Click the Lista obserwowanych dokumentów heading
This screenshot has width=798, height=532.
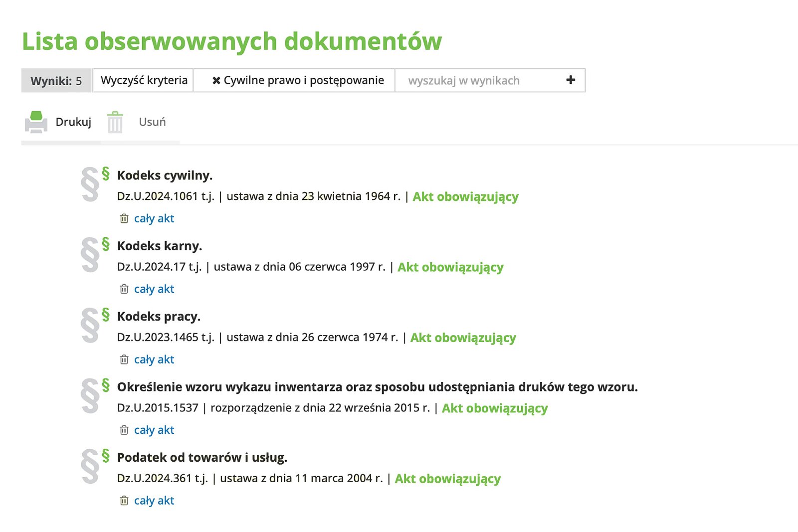point(231,42)
